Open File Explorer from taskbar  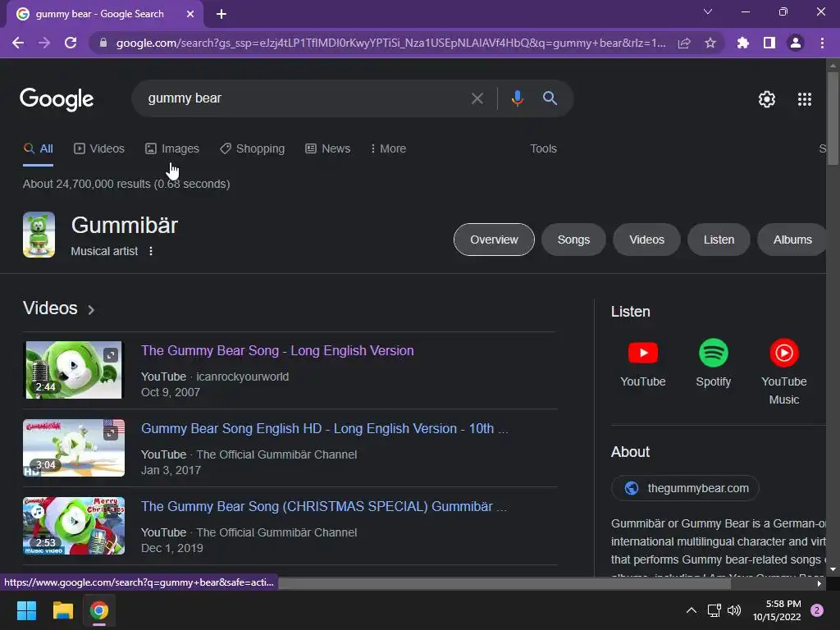coord(62,610)
